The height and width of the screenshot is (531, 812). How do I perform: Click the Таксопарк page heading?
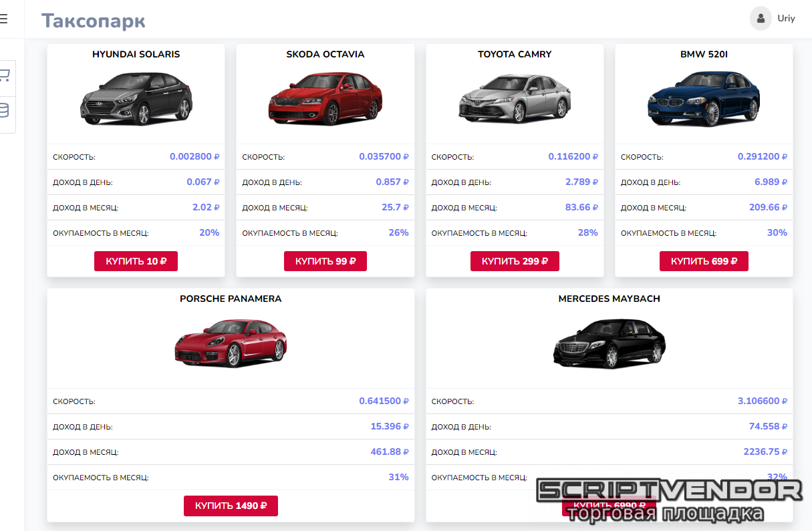pyautogui.click(x=94, y=20)
